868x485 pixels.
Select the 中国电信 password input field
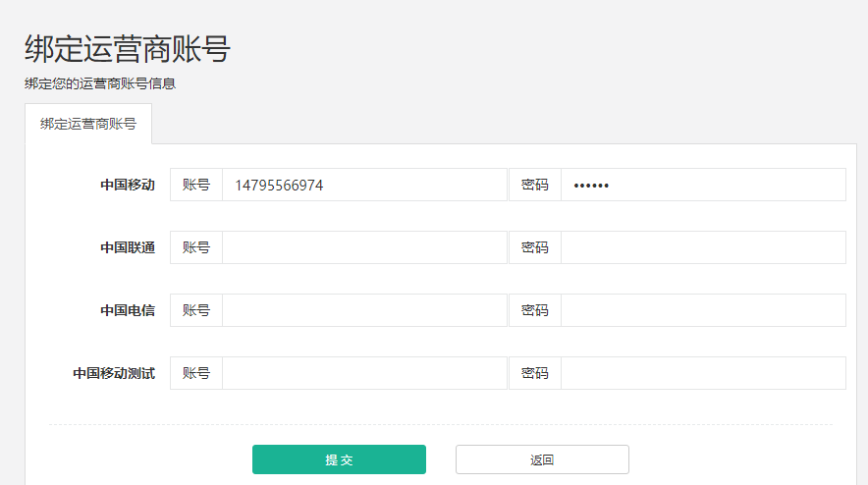coord(703,310)
